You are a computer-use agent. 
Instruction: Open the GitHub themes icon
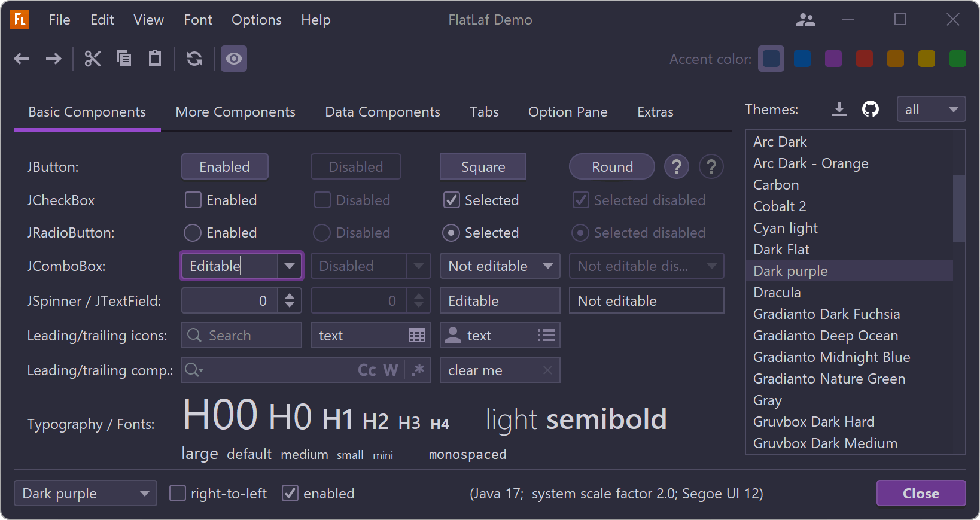(871, 110)
